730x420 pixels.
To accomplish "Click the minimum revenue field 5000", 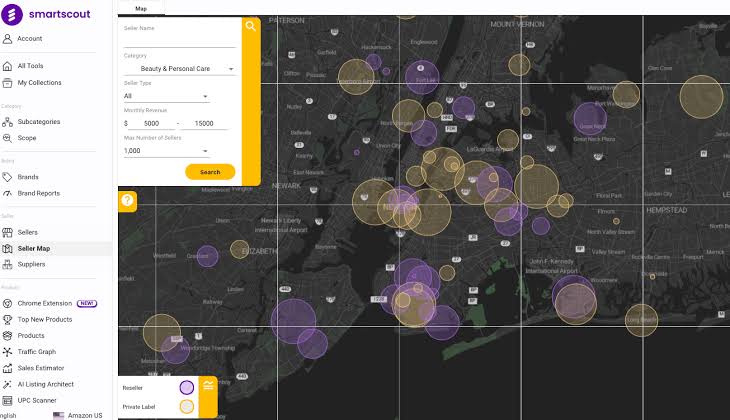I will tap(152, 124).
